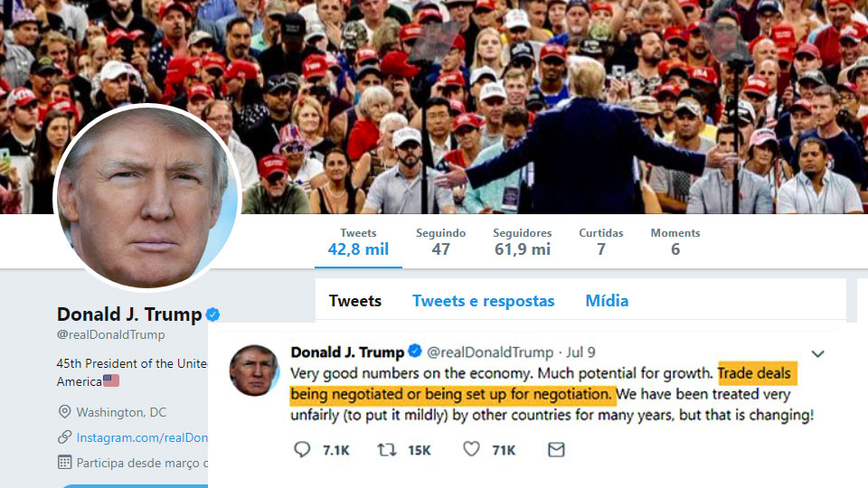
Task: Click the tweet's small avatar thumbnail
Action: [x=255, y=371]
